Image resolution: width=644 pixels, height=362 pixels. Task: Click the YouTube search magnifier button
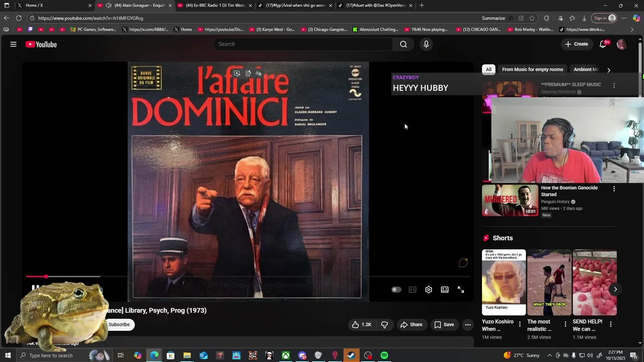[404, 44]
